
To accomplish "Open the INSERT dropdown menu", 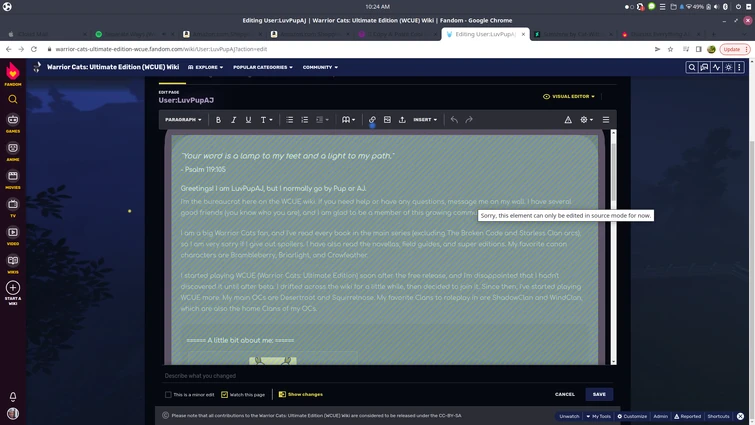I will [x=425, y=120].
